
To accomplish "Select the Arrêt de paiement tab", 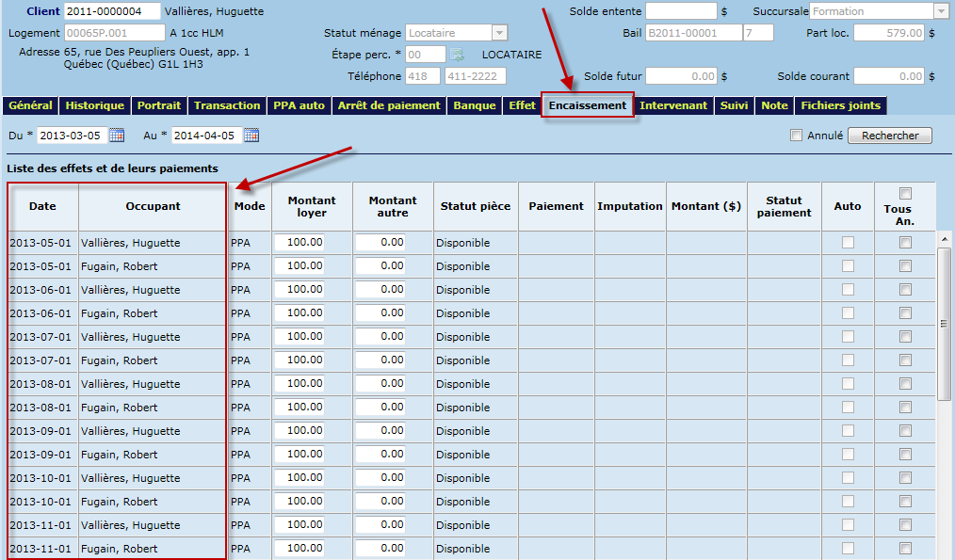I will click(388, 105).
